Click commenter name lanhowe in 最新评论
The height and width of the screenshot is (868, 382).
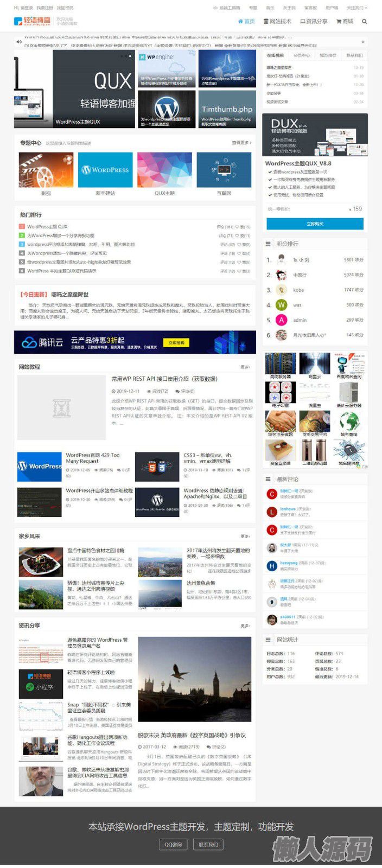pos(288,509)
